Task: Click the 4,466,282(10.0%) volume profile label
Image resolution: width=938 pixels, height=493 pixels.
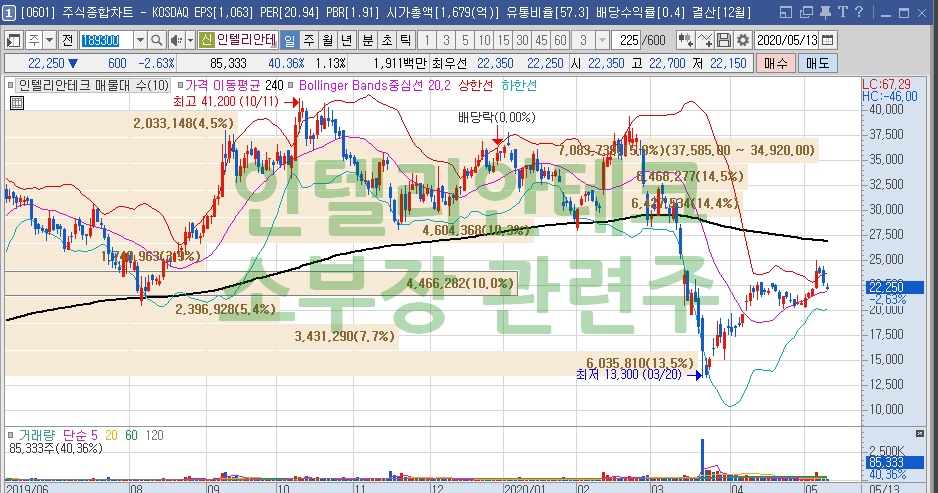Action: click(x=460, y=283)
